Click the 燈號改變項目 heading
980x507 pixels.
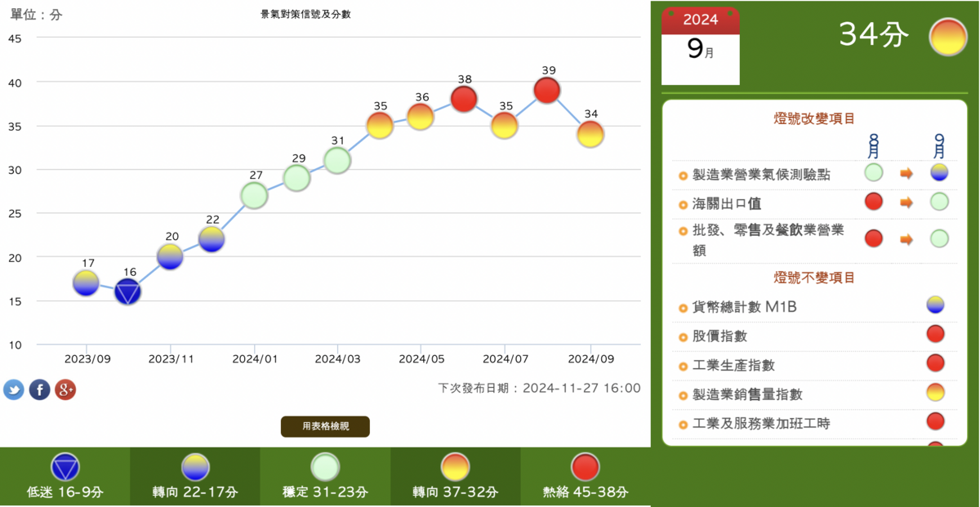point(813,118)
